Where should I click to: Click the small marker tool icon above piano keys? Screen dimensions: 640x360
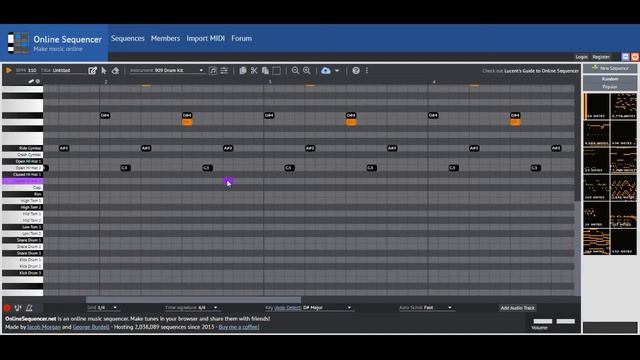click(x=31, y=81)
